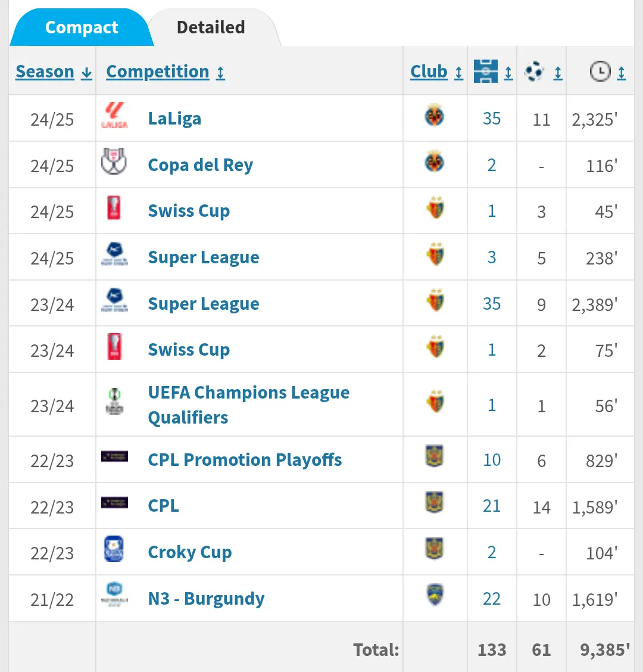643x672 pixels.
Task: Sort table by Competition column
Action: point(165,71)
